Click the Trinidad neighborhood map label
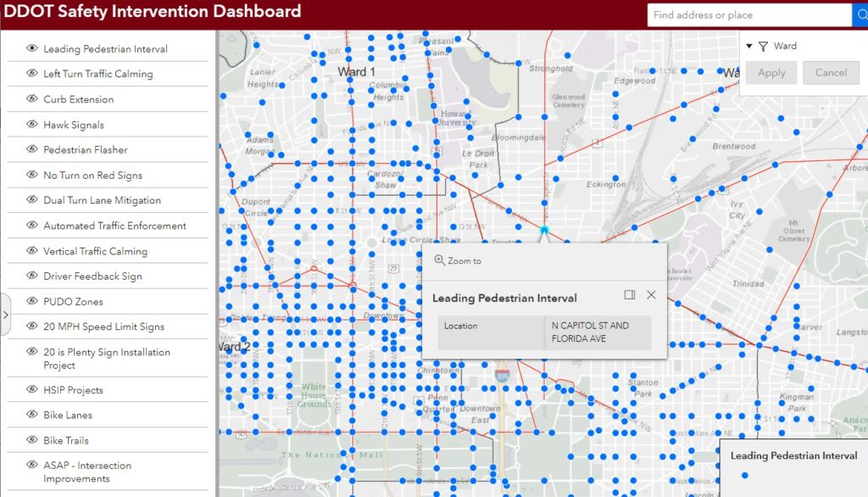Image resolution: width=868 pixels, height=497 pixels. click(x=748, y=283)
